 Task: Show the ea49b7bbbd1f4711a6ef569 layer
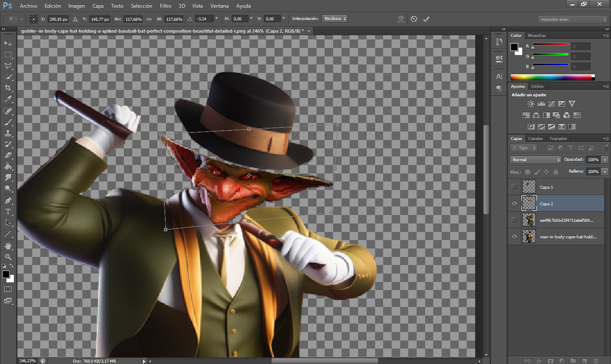pos(514,220)
